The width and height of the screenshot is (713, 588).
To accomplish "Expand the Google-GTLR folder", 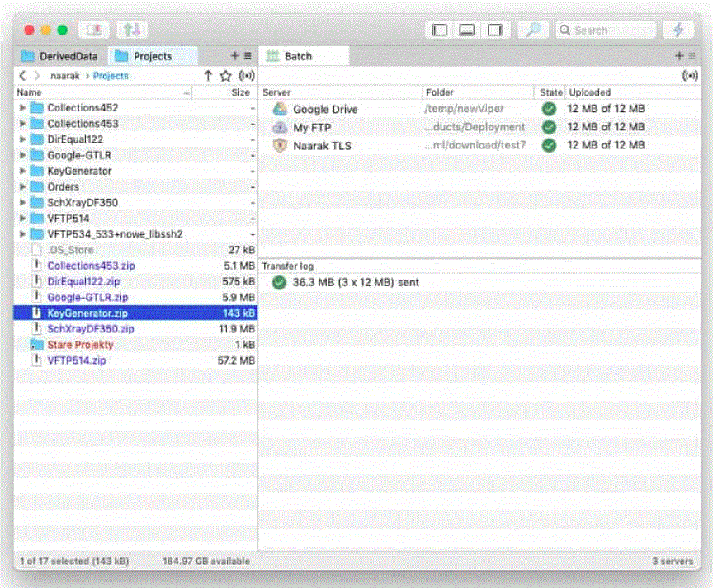I will [22, 155].
